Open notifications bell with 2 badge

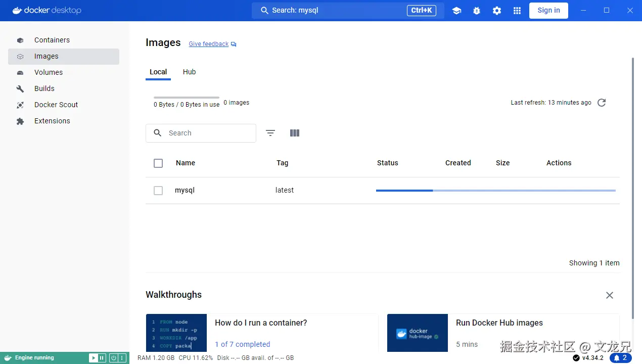(x=621, y=358)
